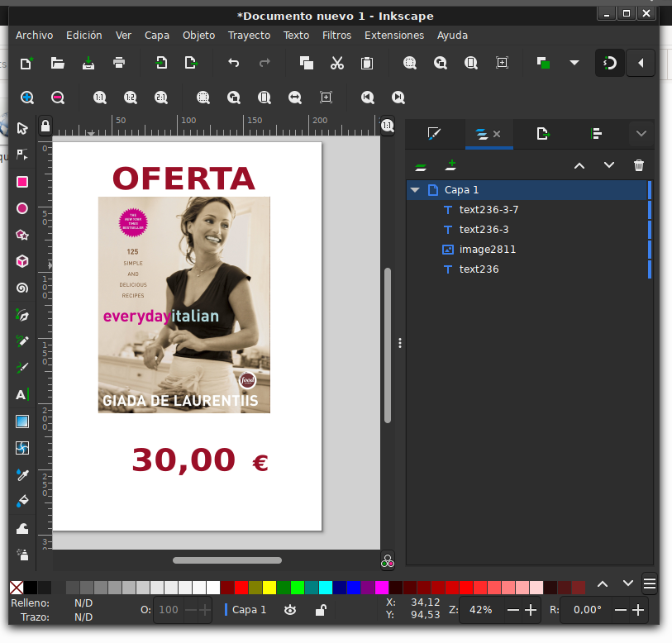This screenshot has height=643, width=672.
Task: Switch to the Align and Distribute tab
Action: point(596,134)
